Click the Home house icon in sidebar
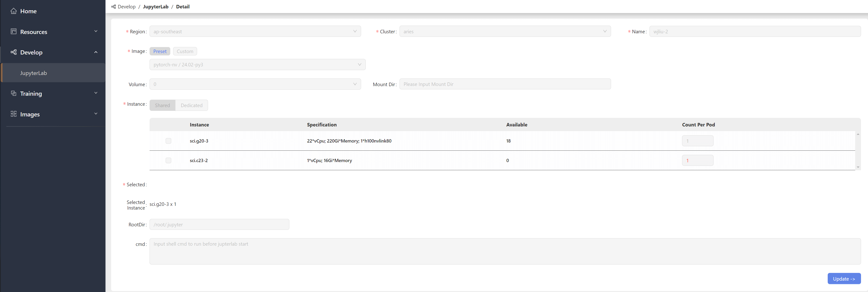This screenshot has height=292, width=868. [x=14, y=11]
